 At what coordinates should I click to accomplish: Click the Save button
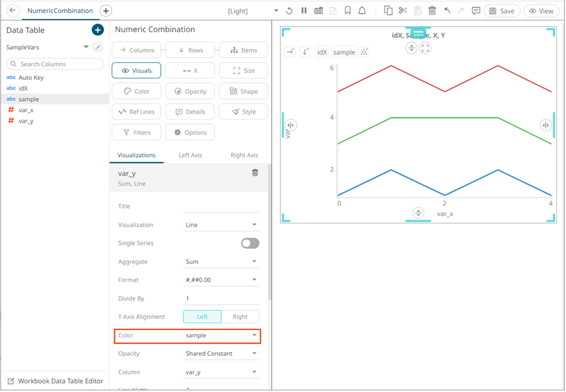point(502,11)
